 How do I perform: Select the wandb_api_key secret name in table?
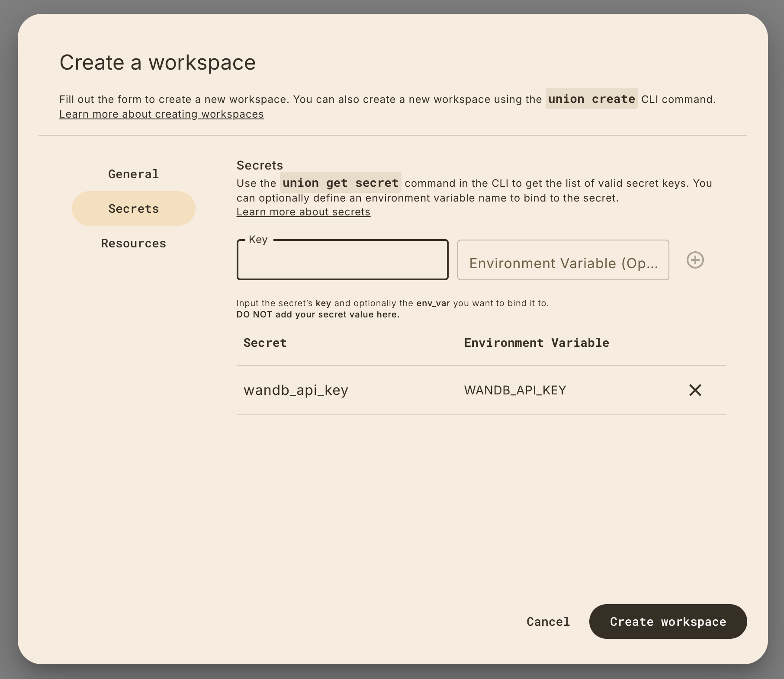coord(296,390)
